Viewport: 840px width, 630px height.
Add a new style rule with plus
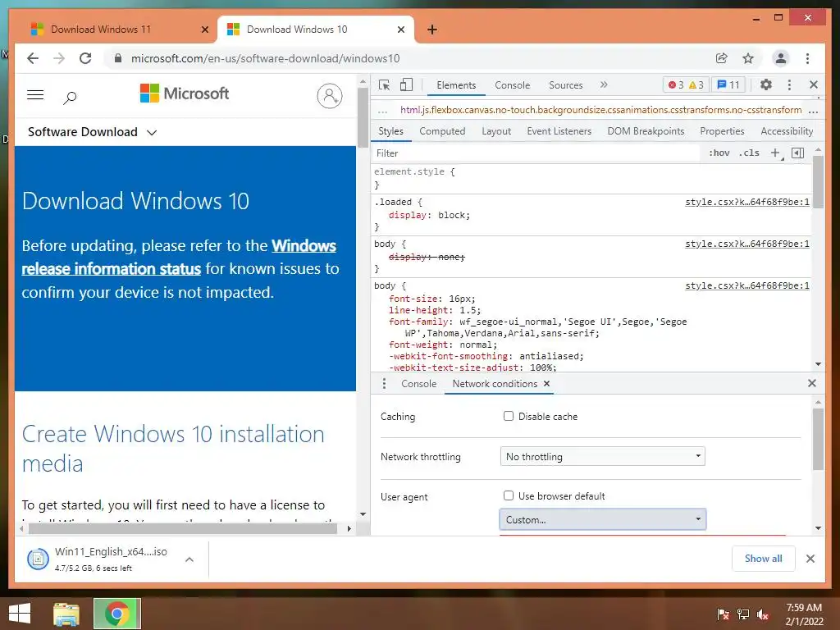pos(775,153)
